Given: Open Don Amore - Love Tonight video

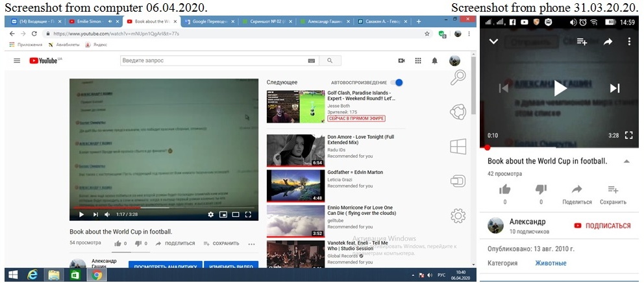Looking at the screenshot, I should [x=360, y=140].
